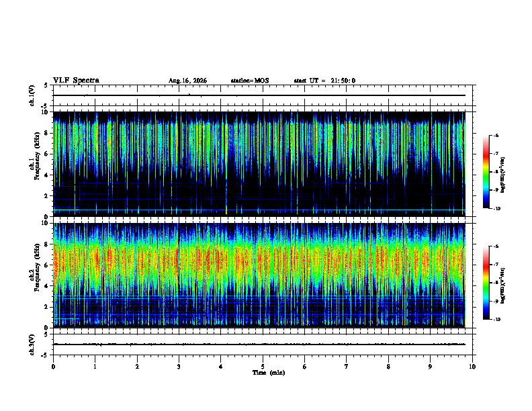Click the 'start UT = 21:50: 0' text

point(324,81)
